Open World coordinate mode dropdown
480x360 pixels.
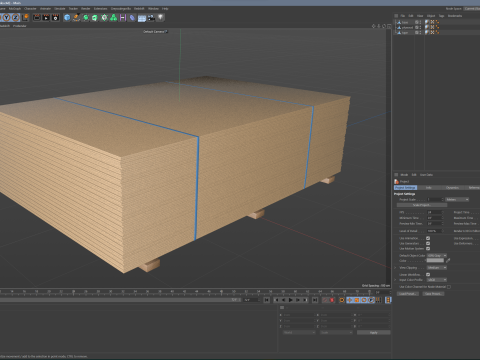[x=299, y=332]
